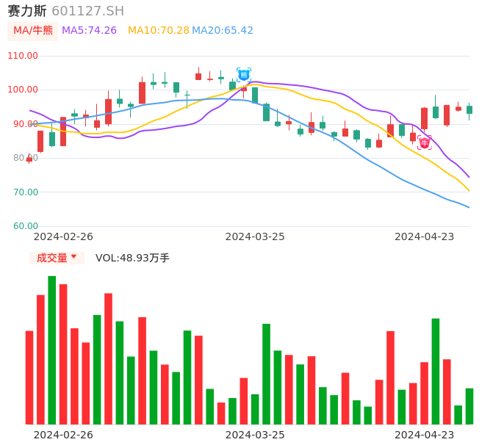Open the 成交量 indicator dropdown arrow
504x445 pixels.
tap(73, 257)
